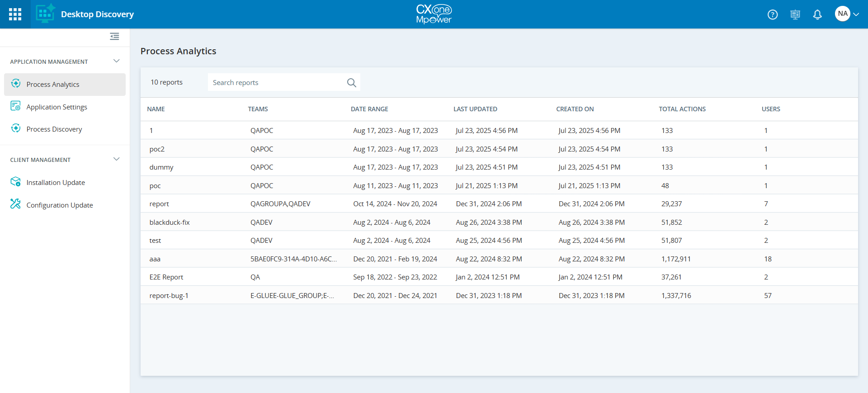The height and width of the screenshot is (393, 868).
Task: Navigate to Installation Update
Action: pyautogui.click(x=56, y=183)
